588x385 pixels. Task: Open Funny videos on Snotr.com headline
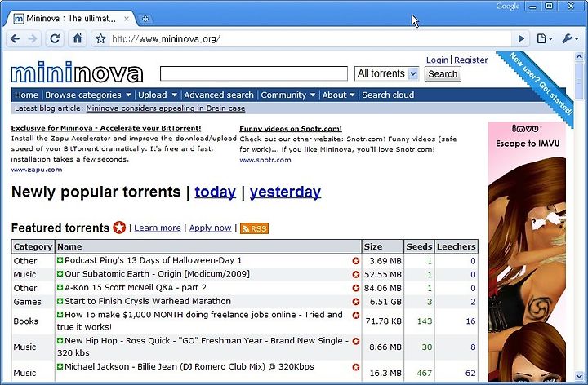pyautogui.click(x=291, y=129)
